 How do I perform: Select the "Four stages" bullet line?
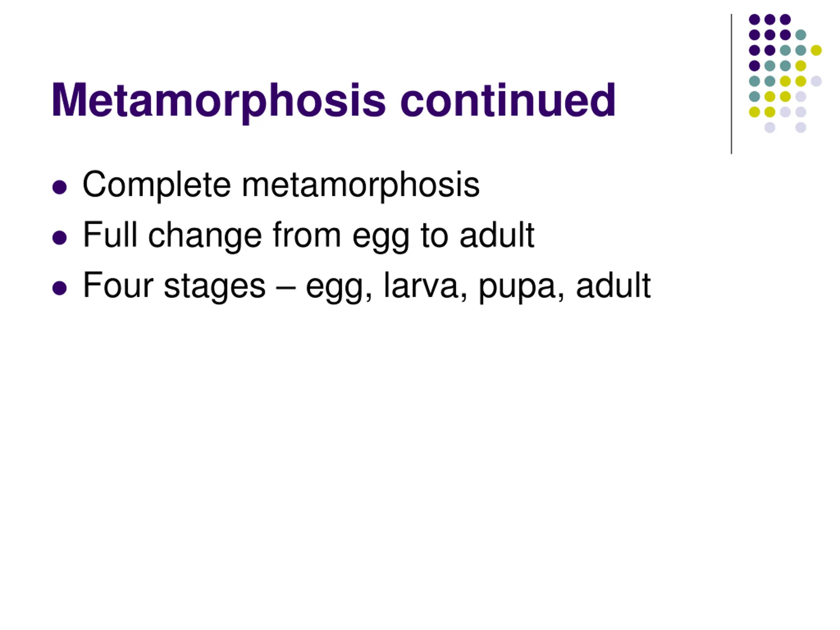click(x=367, y=286)
